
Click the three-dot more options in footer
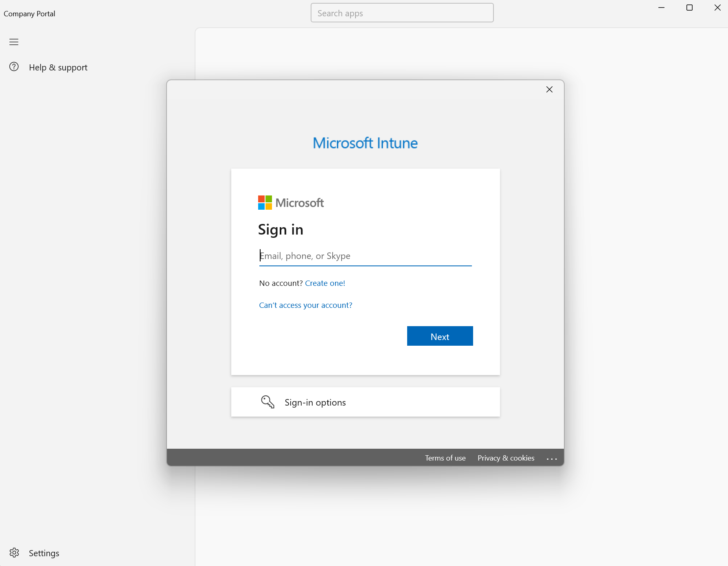click(552, 459)
